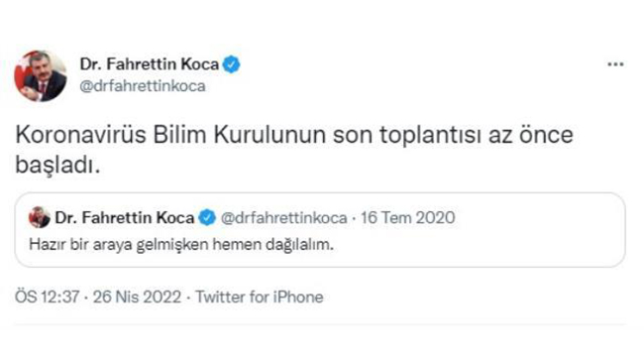This screenshot has width=644, height=357.
Task: Open the quoted tweet card
Action: [320, 230]
